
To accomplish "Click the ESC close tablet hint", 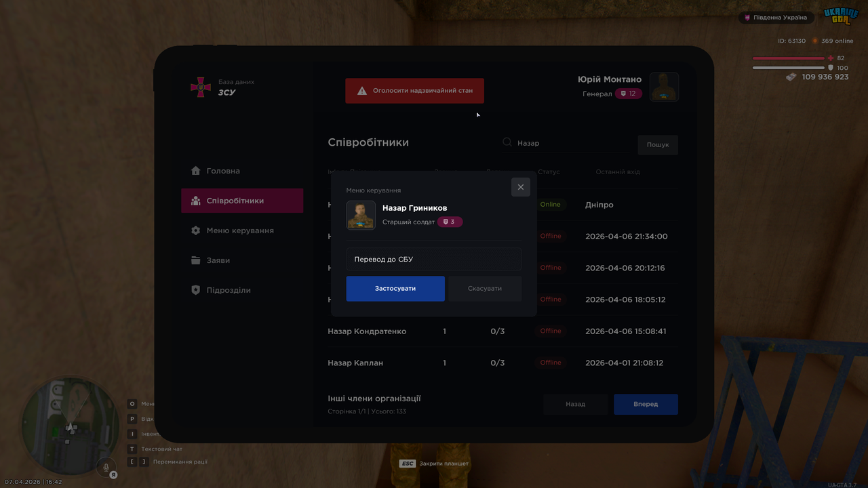I will point(434,464).
